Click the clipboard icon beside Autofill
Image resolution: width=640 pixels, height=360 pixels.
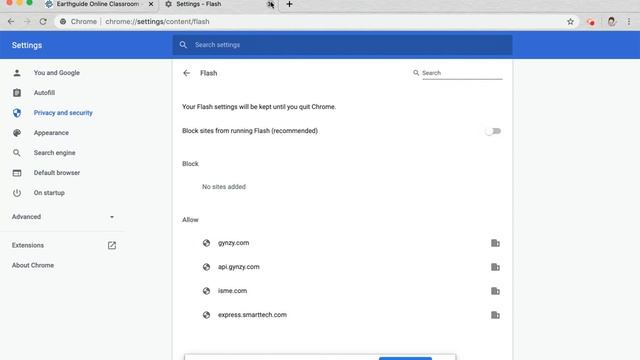point(17,93)
